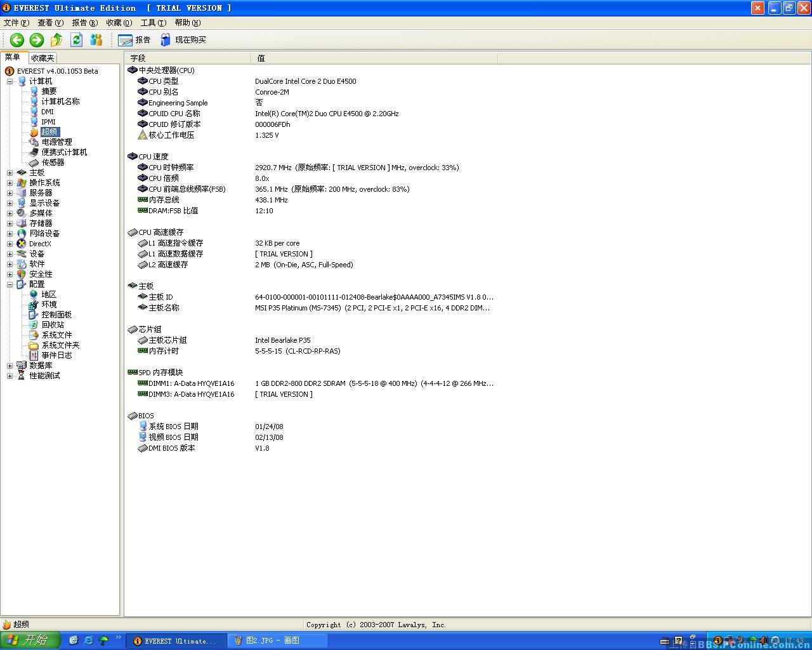Expand the DirectX tree node
The image size is (812, 650).
10,244
